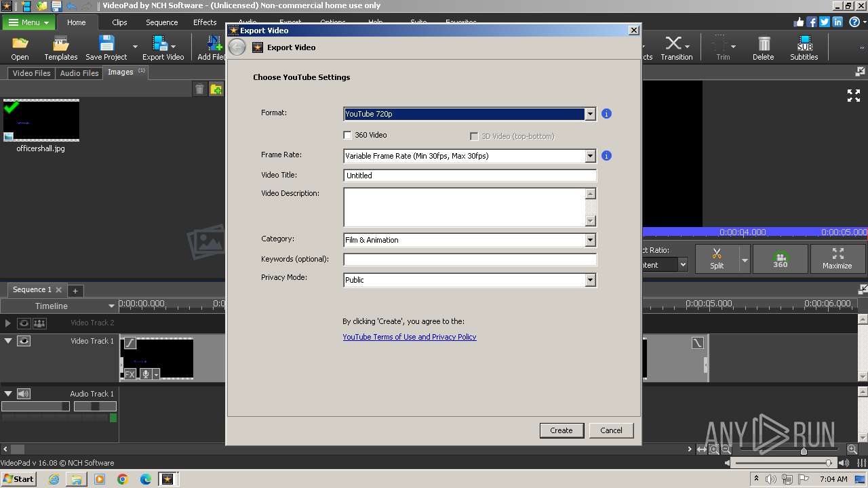Adjust the Audio Track 1 pan slider
868x488 pixels.
coord(95,407)
